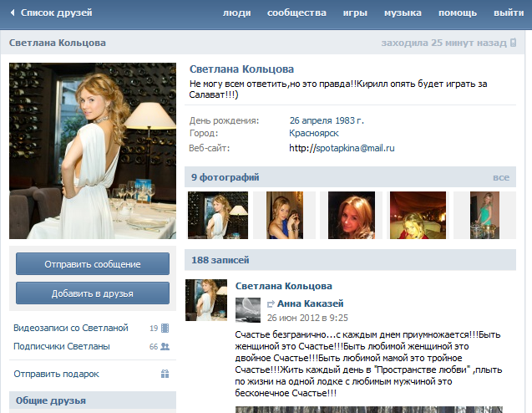Open Светлана's avatar in the wall post
This screenshot has height=413, width=532.
coord(206,301)
